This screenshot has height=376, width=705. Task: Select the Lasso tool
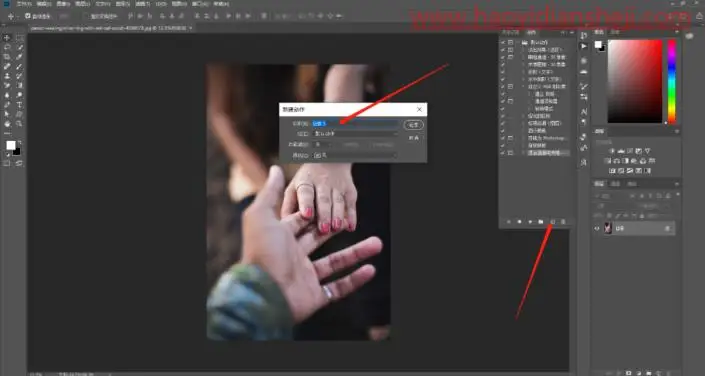pos(7,47)
